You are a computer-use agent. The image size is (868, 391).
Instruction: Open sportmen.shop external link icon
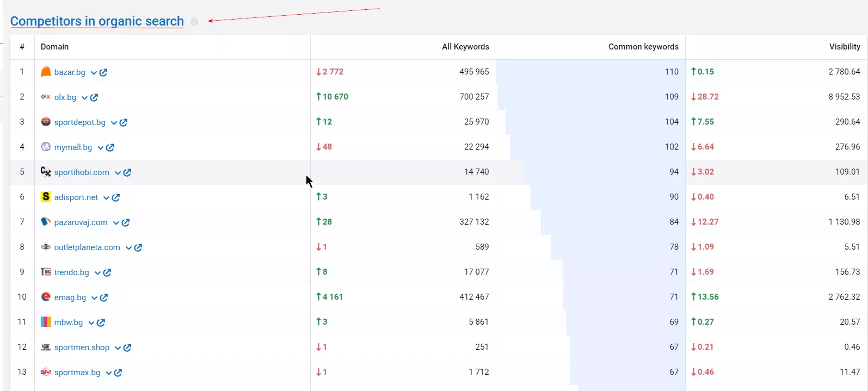pyautogui.click(x=127, y=347)
